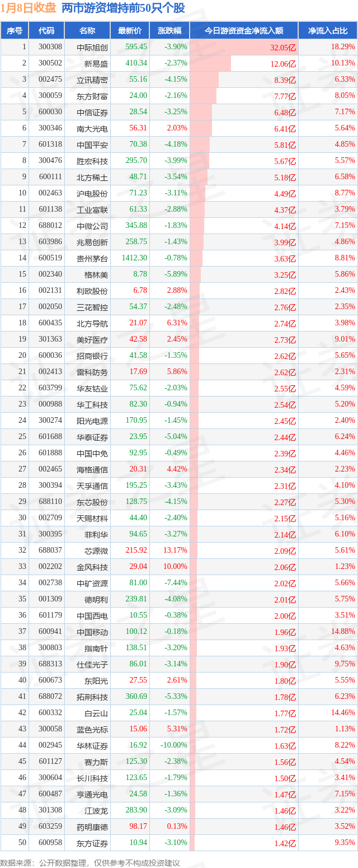Click the 代码 column header
This screenshot has height=868, width=358.
[x=46, y=31]
